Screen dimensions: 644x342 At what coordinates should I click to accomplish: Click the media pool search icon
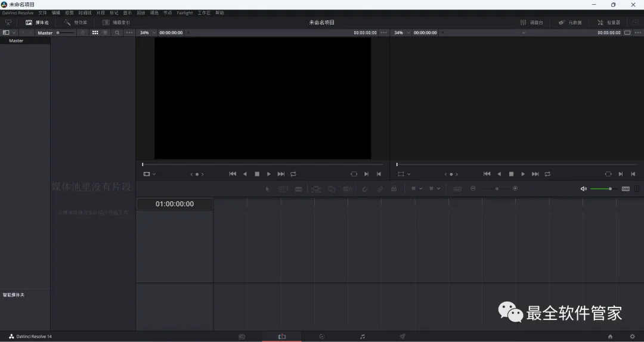[x=117, y=32]
